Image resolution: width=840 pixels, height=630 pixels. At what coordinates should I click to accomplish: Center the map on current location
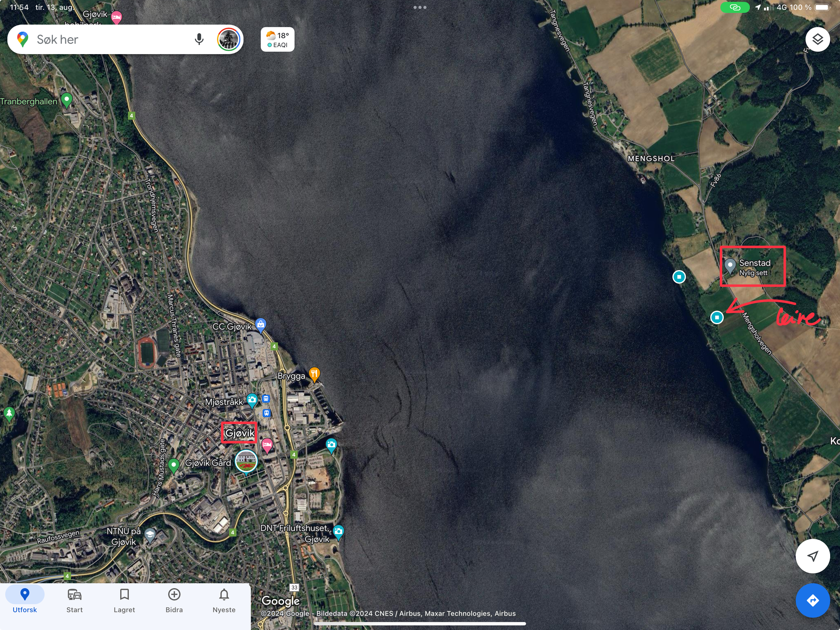(x=813, y=556)
